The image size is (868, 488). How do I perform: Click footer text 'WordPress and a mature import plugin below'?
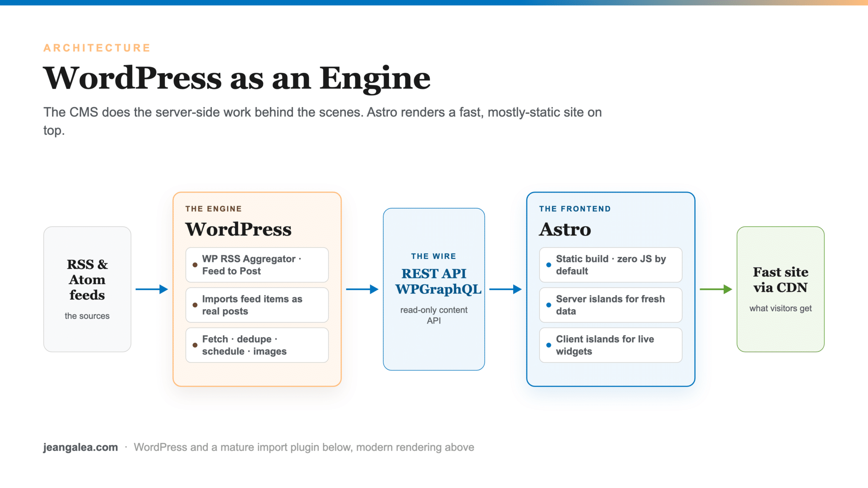[x=243, y=447]
